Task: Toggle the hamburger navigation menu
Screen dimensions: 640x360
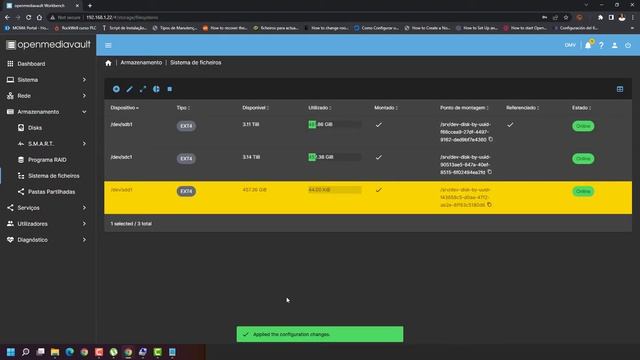Action: point(108,45)
